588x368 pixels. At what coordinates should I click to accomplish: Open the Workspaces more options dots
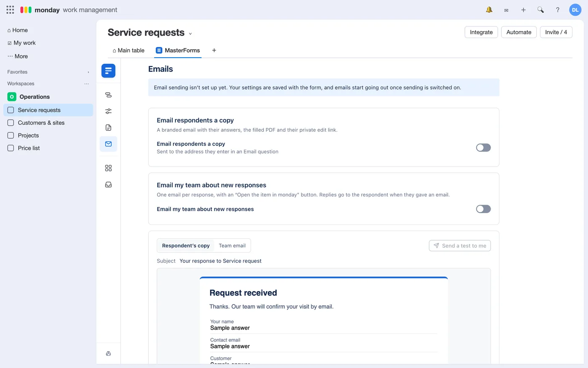[87, 84]
